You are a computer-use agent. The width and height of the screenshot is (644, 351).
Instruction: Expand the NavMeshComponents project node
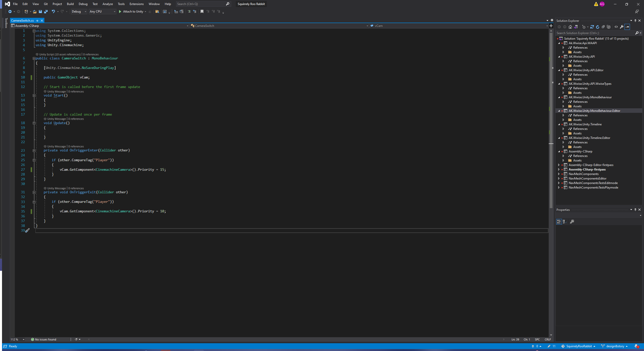click(x=559, y=174)
